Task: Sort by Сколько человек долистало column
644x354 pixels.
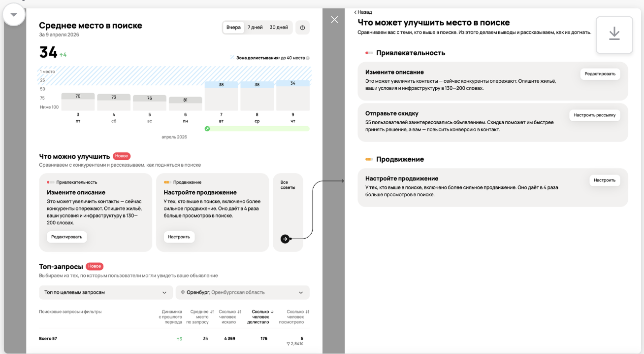Action: pos(260,317)
